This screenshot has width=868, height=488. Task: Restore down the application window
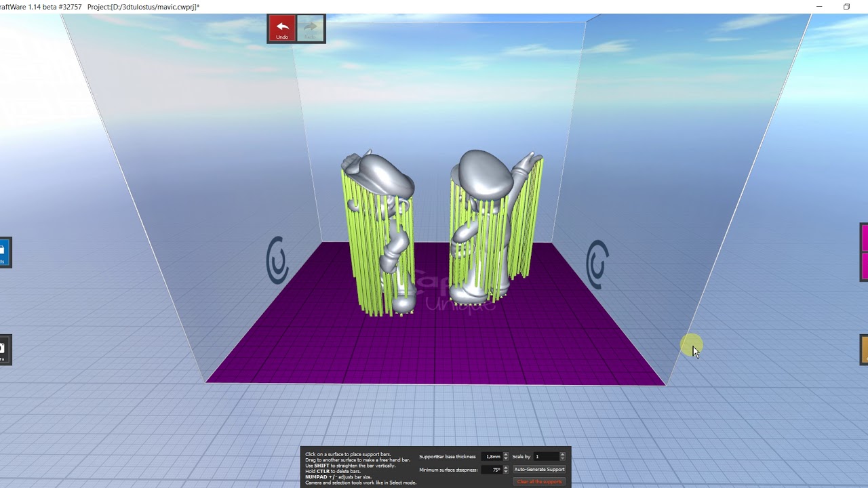click(846, 7)
